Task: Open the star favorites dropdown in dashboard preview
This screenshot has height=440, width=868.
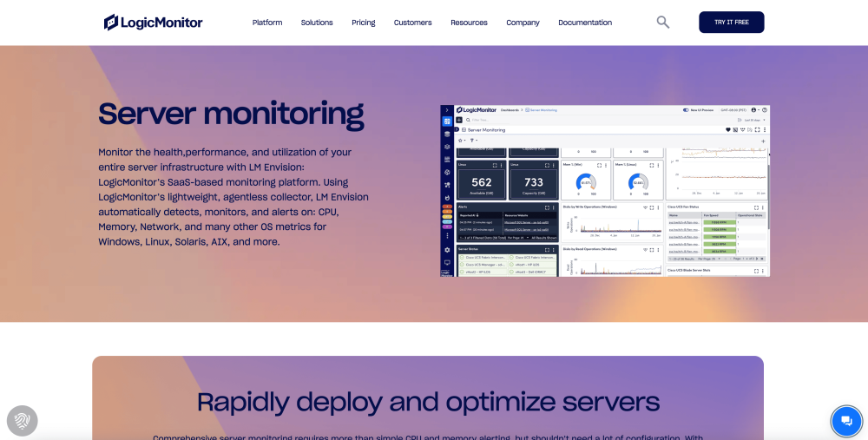Action: [x=462, y=141]
